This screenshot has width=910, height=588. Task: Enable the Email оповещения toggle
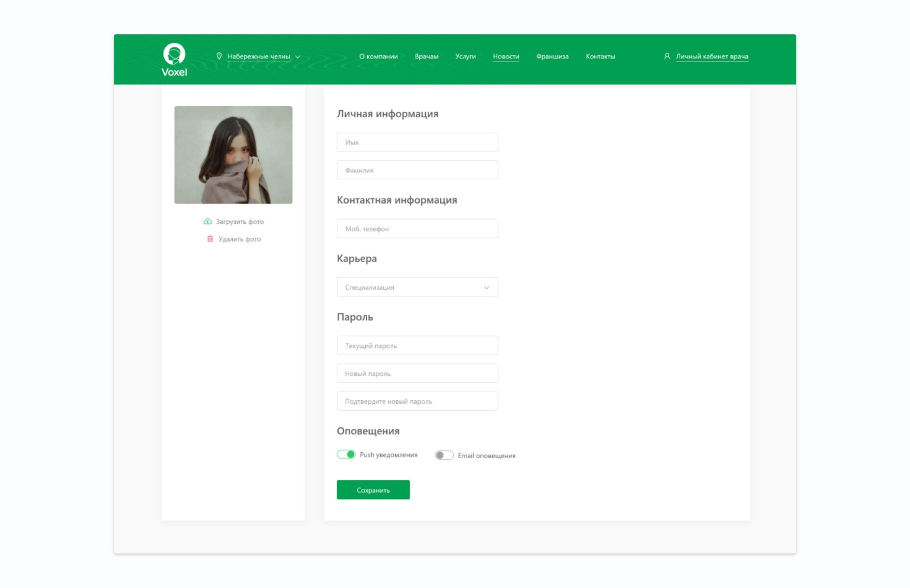point(444,455)
